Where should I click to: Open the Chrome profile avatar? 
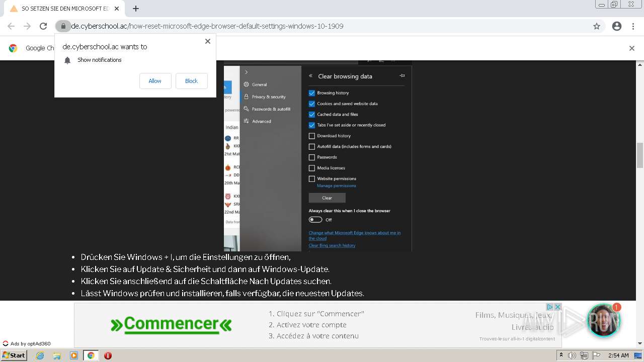tap(617, 26)
